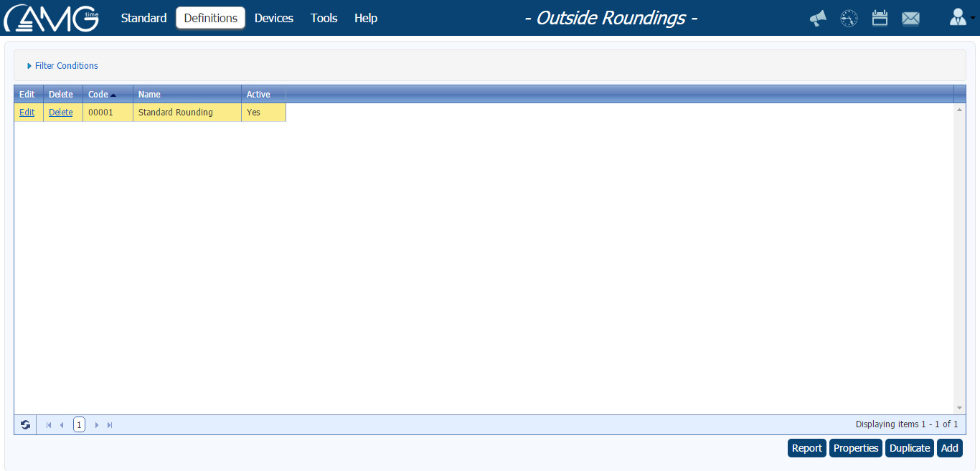Click the AMG Time logo
The height and width of the screenshot is (471, 980).
(50, 17)
